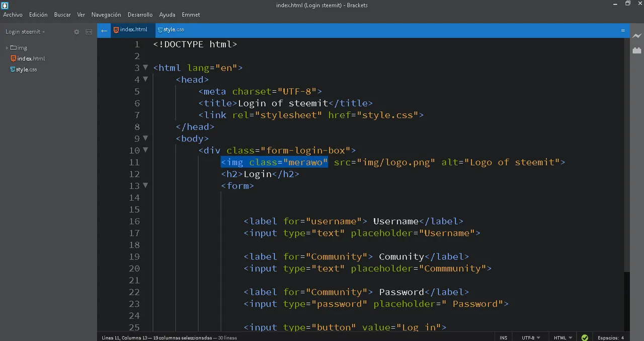
Task: Collapse the form fold on line 13
Action: (x=145, y=185)
